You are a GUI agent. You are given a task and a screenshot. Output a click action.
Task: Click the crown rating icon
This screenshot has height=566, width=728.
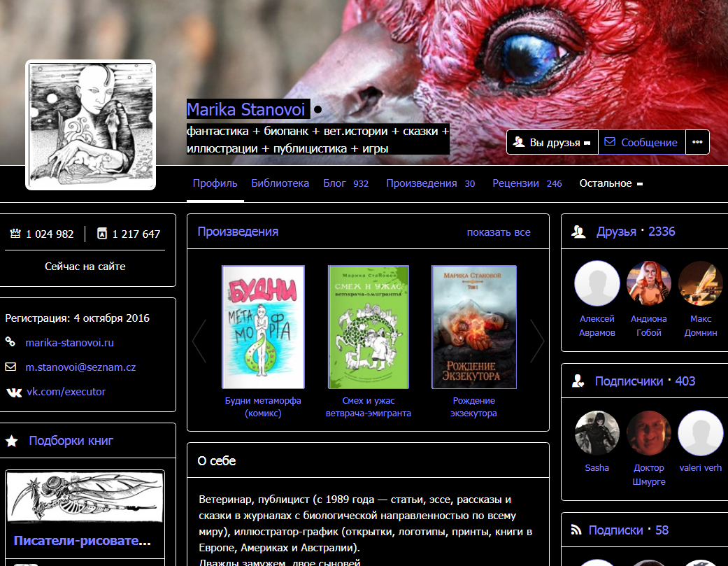pyautogui.click(x=15, y=234)
